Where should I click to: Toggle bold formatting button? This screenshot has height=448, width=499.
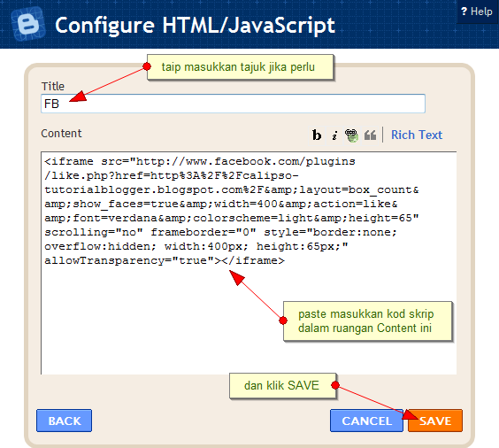click(317, 135)
